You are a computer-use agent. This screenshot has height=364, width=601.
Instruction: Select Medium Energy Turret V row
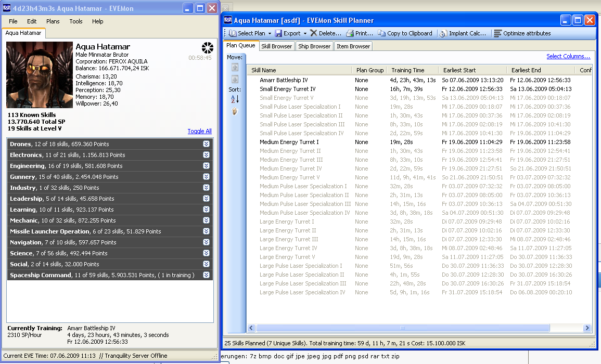point(419,177)
